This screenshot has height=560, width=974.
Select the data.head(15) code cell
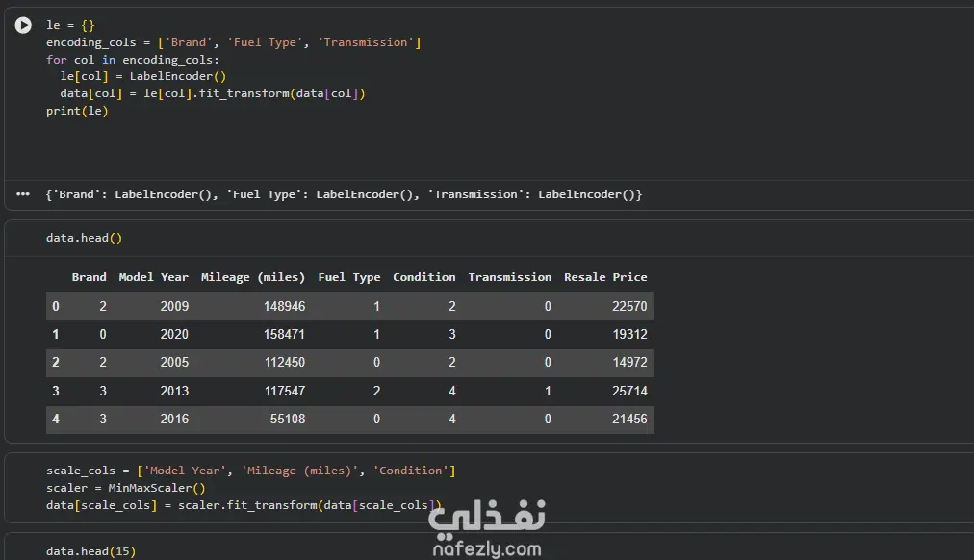tap(90, 551)
